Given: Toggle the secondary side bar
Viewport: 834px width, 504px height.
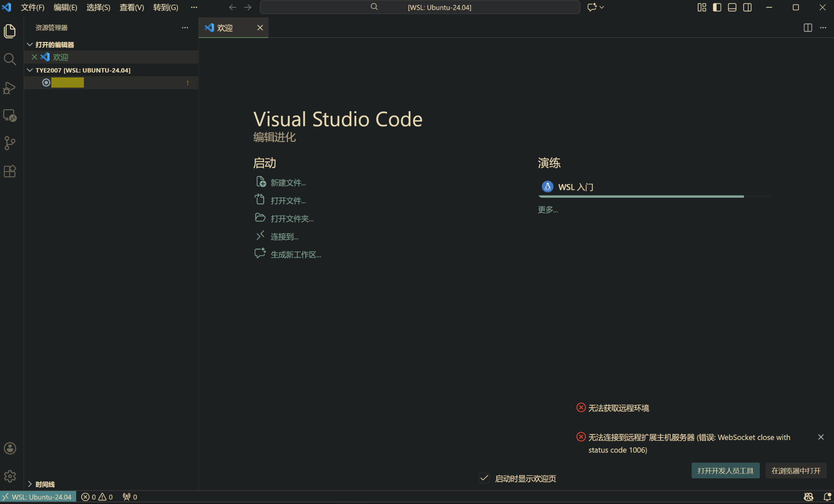Looking at the screenshot, I should [747, 7].
